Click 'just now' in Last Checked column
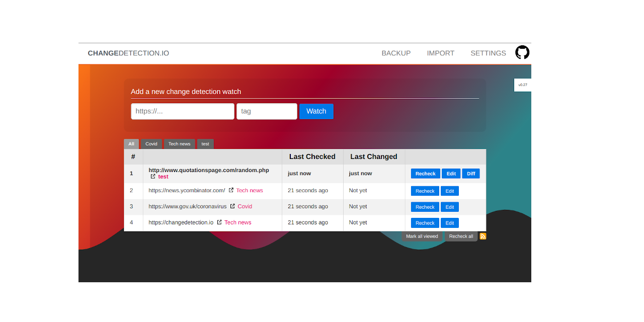This screenshot has height=322, width=644. pyautogui.click(x=299, y=173)
